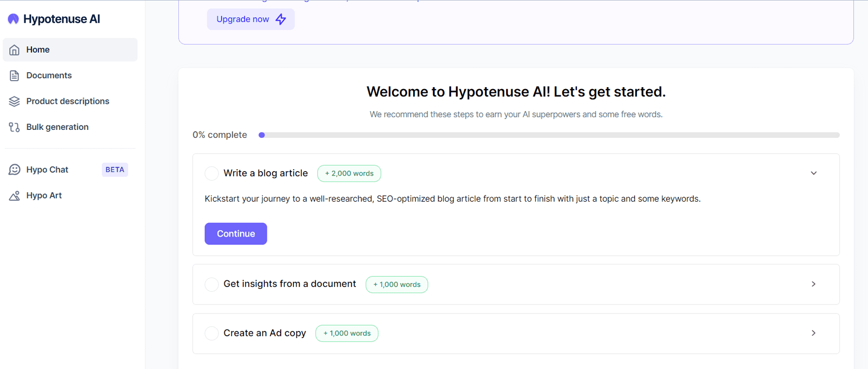Click the Welcome to Hypotenuse AI heading

[516, 92]
